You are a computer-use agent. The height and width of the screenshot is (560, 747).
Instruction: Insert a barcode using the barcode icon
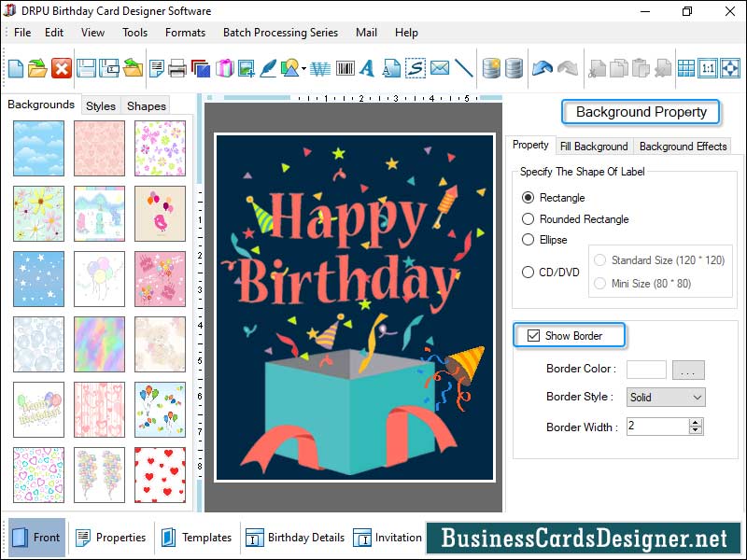(x=346, y=67)
